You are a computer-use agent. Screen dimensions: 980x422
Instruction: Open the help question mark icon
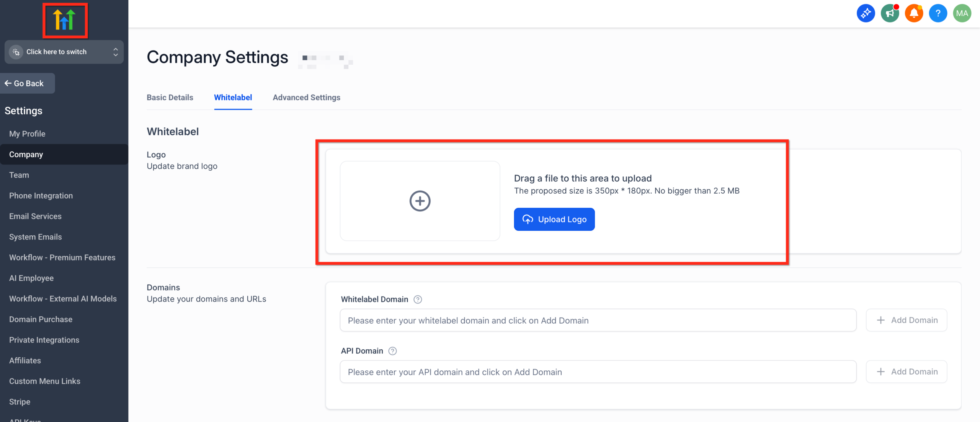click(938, 13)
